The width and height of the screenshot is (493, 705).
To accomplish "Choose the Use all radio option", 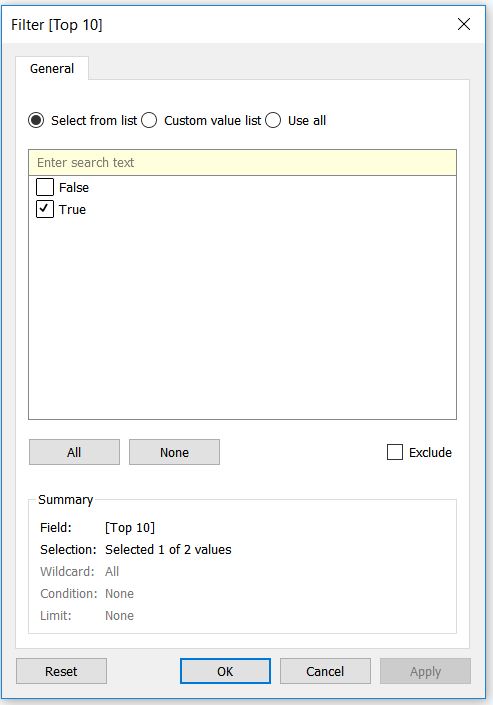I will [x=273, y=120].
